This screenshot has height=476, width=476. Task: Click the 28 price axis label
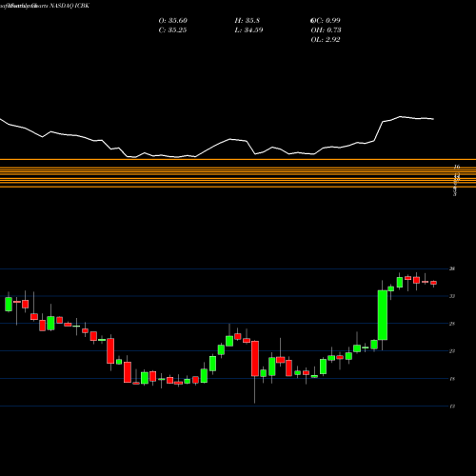(452, 324)
